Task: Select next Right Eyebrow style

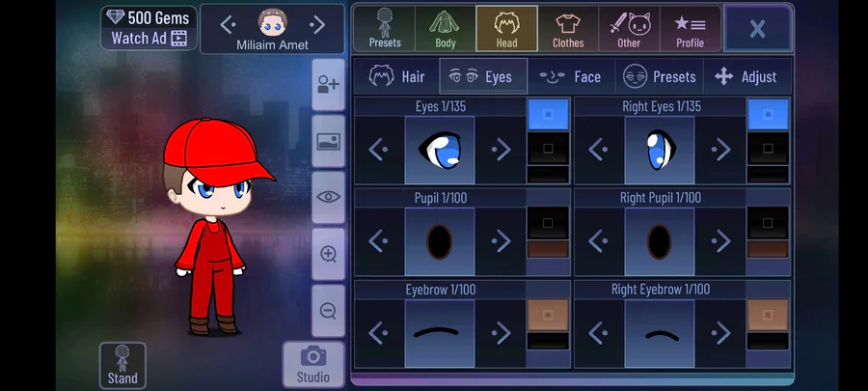Action: pyautogui.click(x=720, y=333)
